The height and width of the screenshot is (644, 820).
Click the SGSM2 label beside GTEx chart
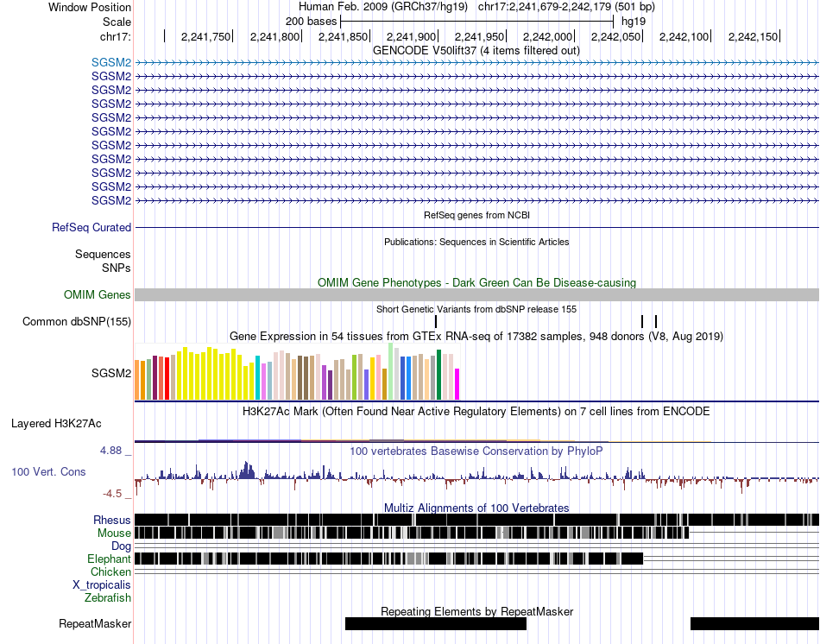(110, 373)
